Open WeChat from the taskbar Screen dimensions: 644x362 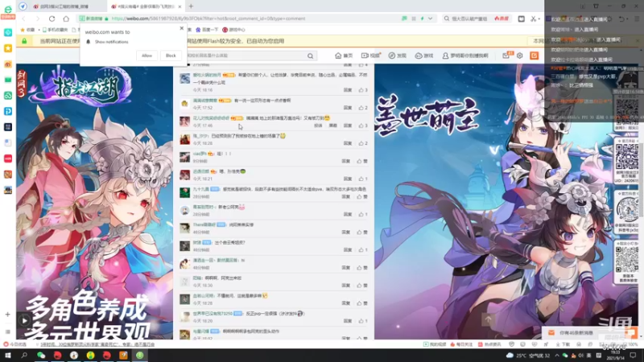pyautogui.click(x=41, y=355)
